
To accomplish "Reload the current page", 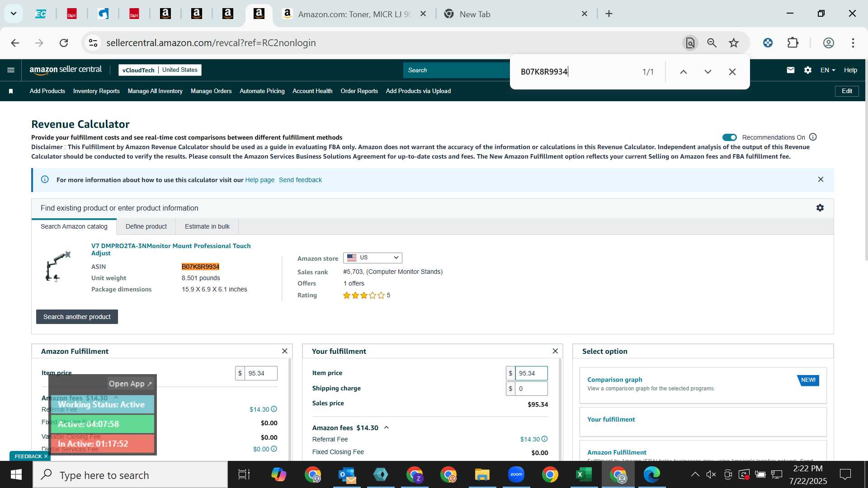I will coord(64,43).
